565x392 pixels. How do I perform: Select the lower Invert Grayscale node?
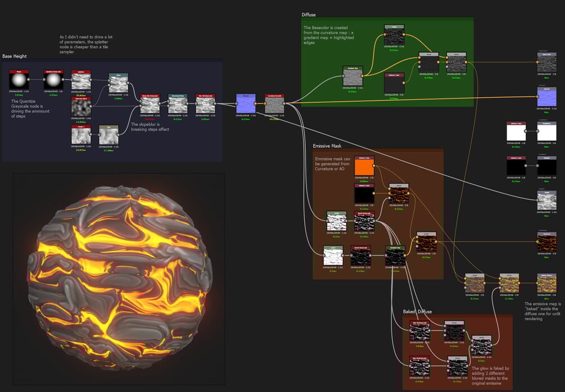tap(361, 256)
